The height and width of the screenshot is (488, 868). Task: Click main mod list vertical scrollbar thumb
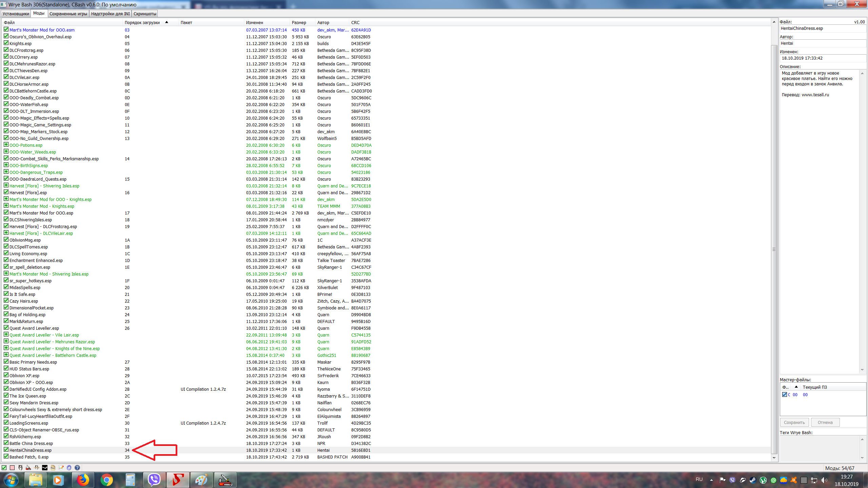click(x=774, y=249)
